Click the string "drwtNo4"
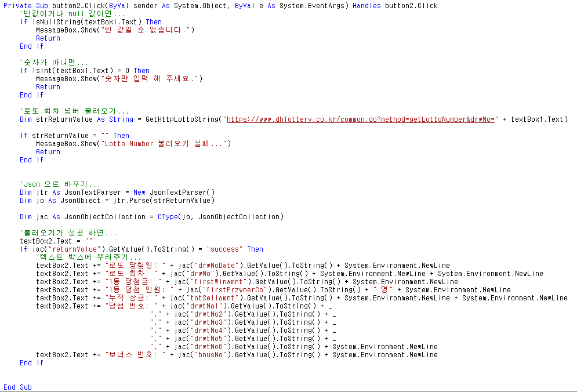 point(211,330)
